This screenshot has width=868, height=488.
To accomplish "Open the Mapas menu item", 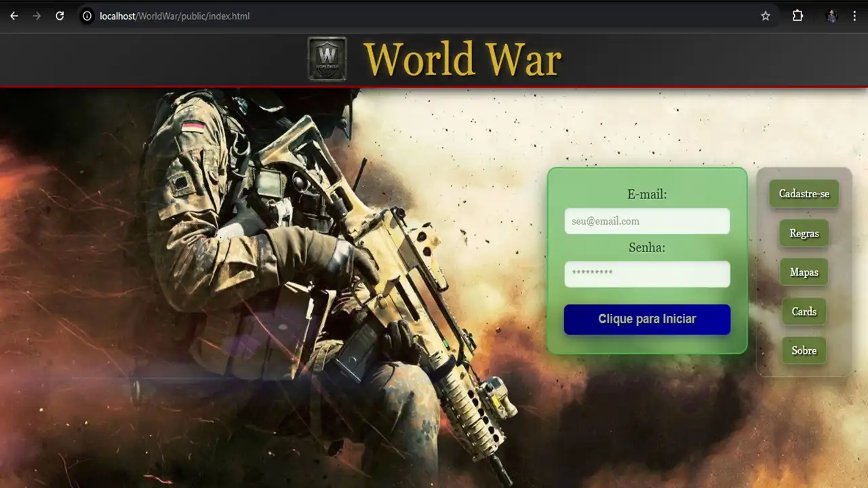I will click(x=804, y=272).
